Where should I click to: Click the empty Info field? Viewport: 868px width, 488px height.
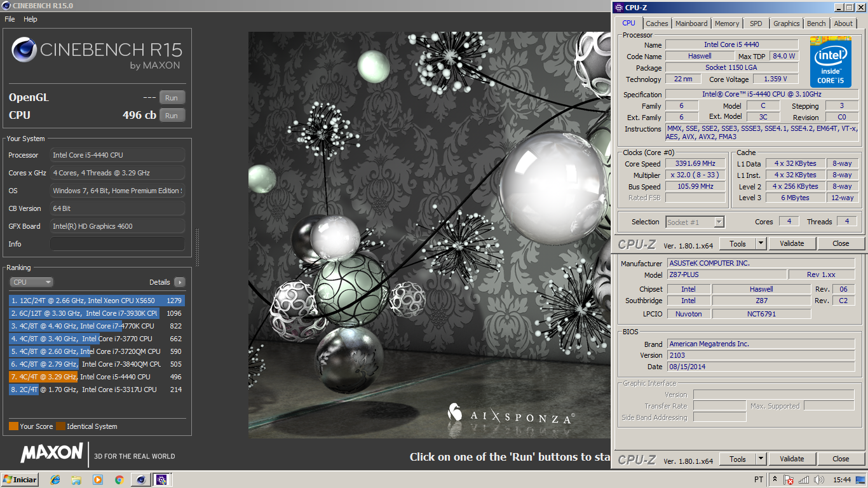point(118,244)
